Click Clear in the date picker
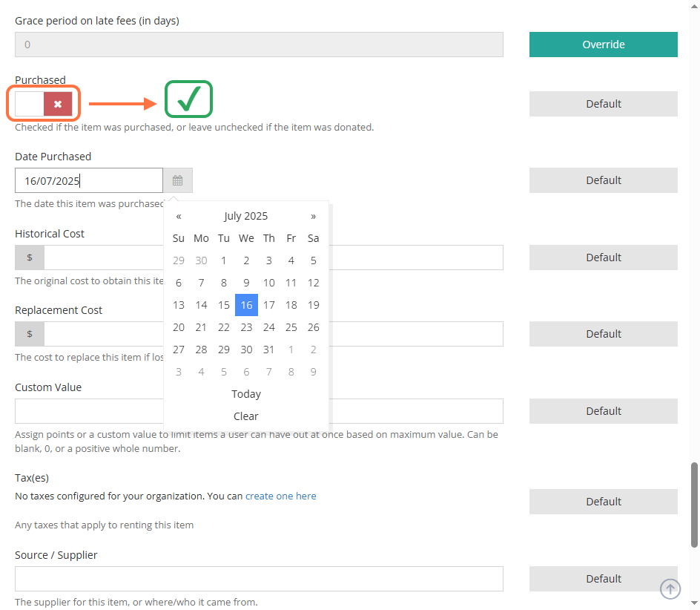The image size is (700, 610). click(x=246, y=416)
